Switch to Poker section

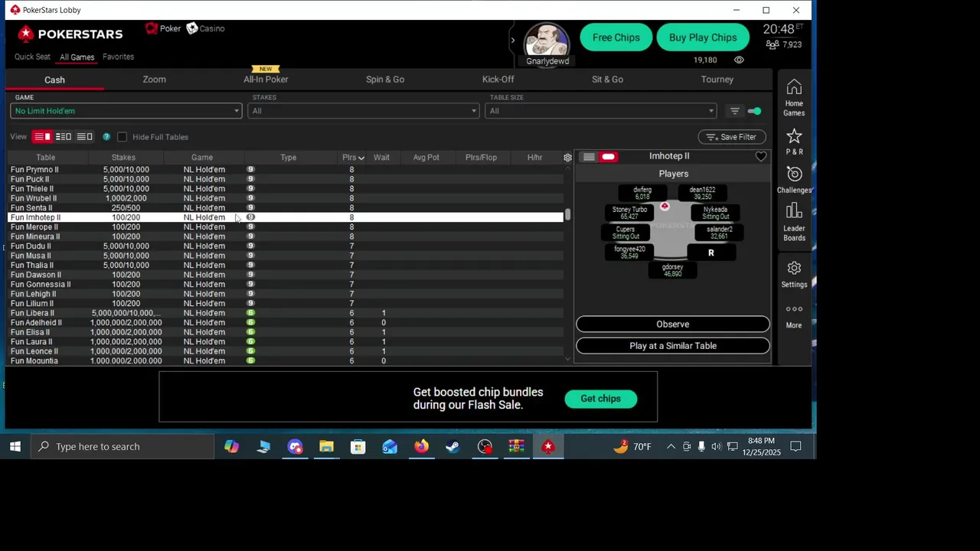pyautogui.click(x=163, y=28)
